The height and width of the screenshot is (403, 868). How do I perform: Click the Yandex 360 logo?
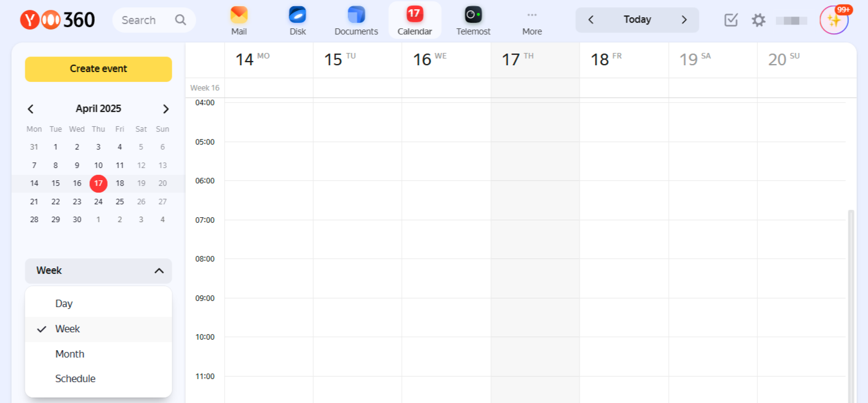click(57, 20)
